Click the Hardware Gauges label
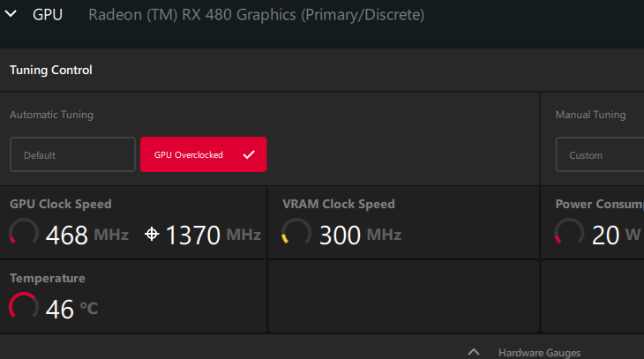The width and height of the screenshot is (644, 359). [539, 352]
